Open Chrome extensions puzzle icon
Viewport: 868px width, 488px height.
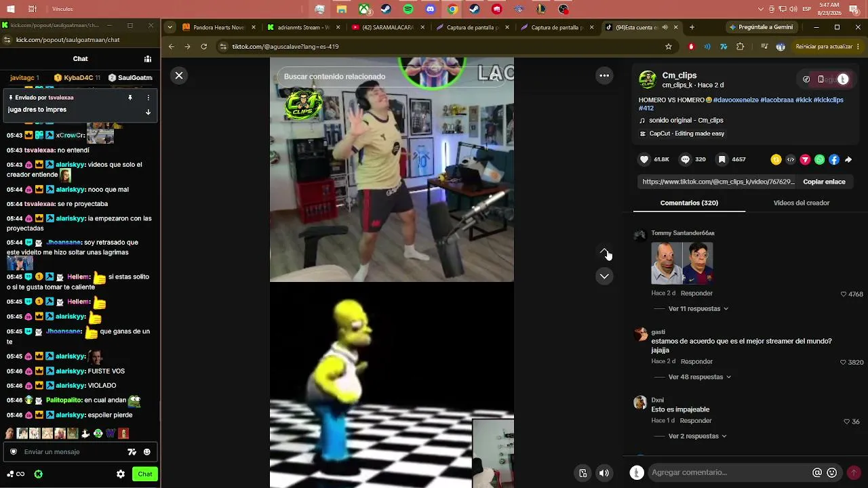740,47
